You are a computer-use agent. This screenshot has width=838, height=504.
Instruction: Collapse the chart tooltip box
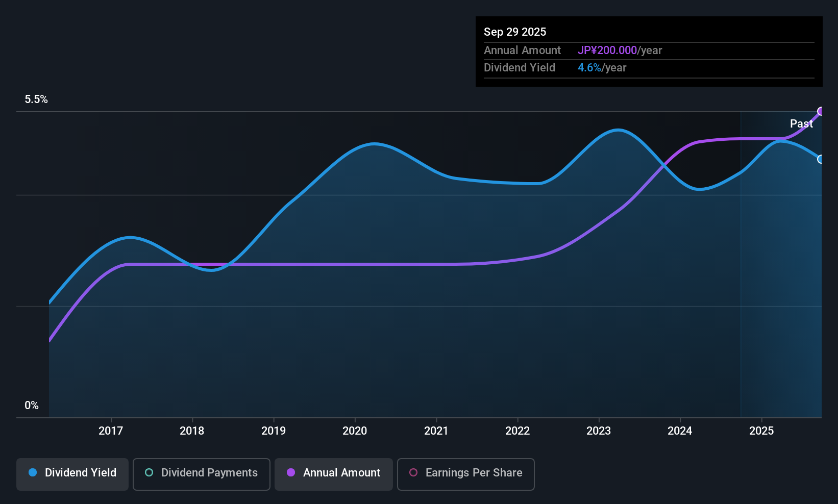tap(648, 51)
